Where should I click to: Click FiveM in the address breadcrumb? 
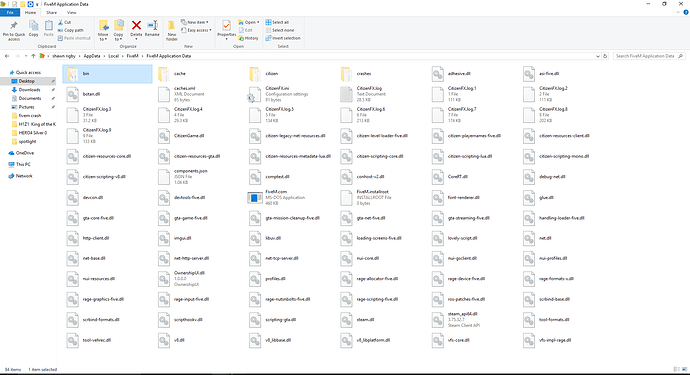(x=132, y=56)
